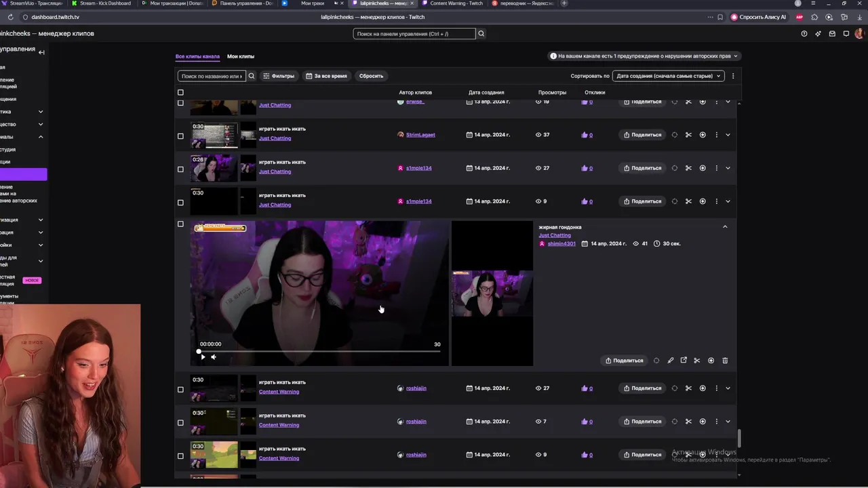This screenshot has height=488, width=868.
Task: Click the clip search magnifier beside the title search
Action: (x=252, y=76)
